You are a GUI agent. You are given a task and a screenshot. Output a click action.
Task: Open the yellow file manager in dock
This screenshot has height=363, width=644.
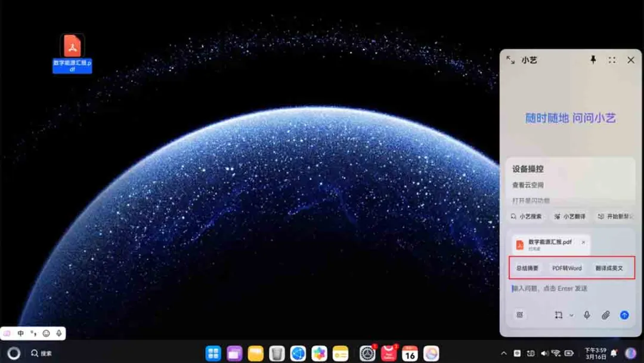coord(255,353)
